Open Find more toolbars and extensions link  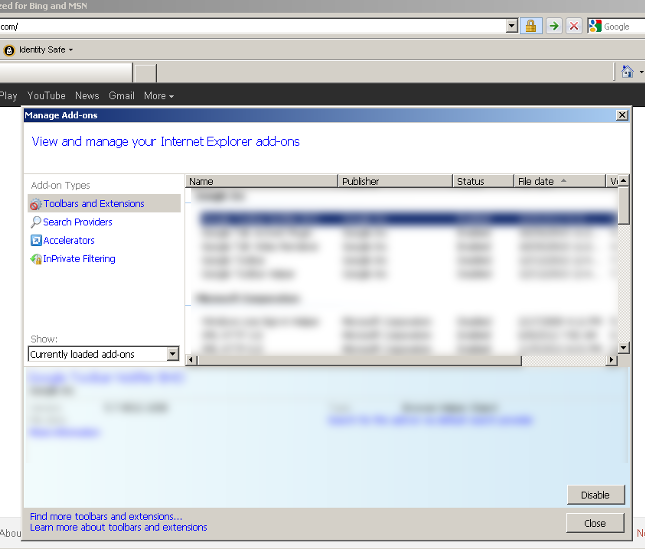pyautogui.click(x=106, y=516)
